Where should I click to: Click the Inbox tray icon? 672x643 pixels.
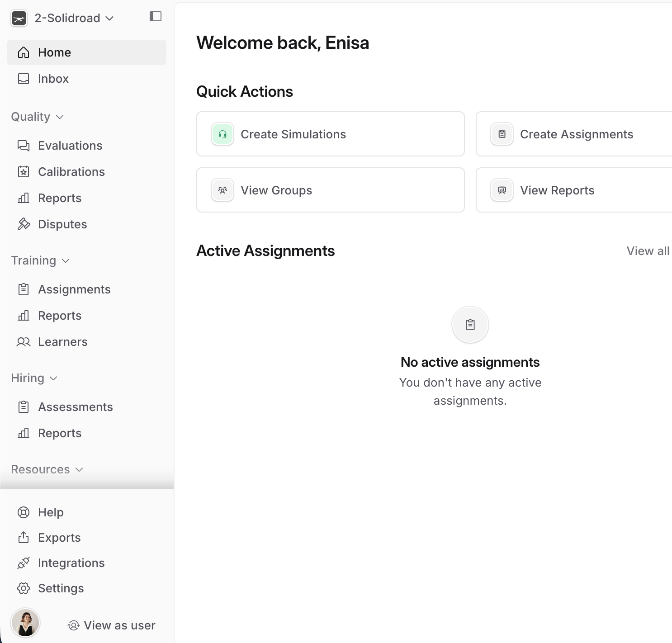(24, 79)
